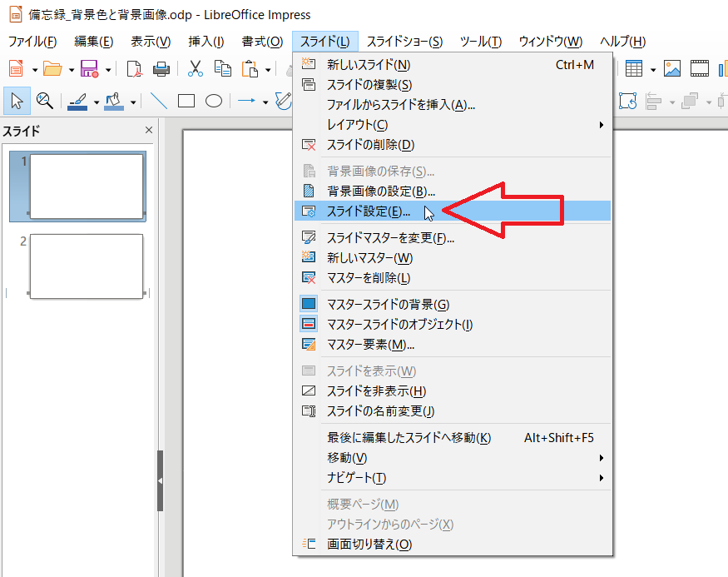
Task: Open ウィンドウ menu
Action: point(551,42)
